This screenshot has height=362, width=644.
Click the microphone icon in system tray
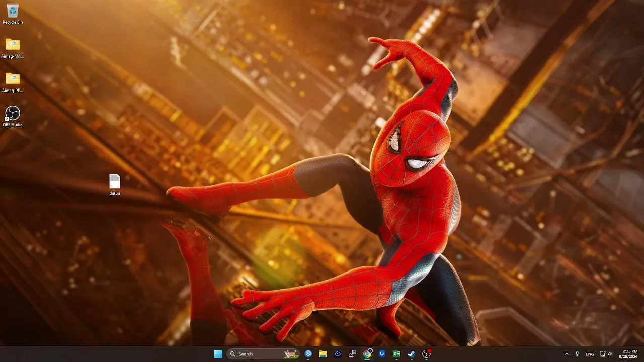point(577,354)
